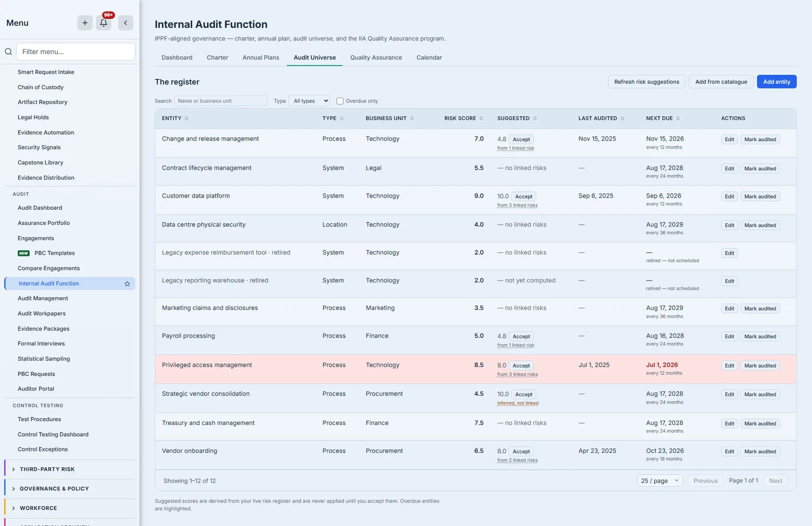Open the Annual Plans tab

[x=261, y=58]
